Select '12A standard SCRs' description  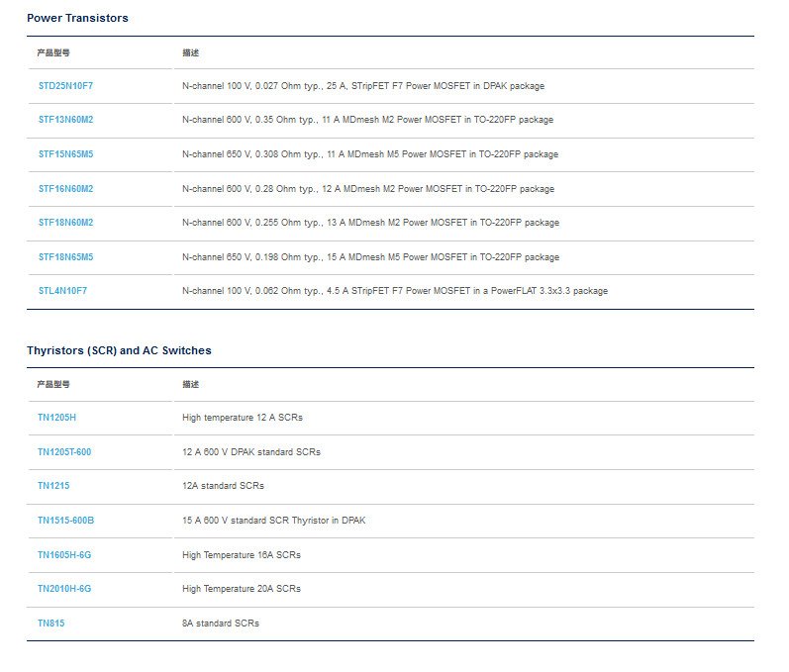tap(224, 486)
